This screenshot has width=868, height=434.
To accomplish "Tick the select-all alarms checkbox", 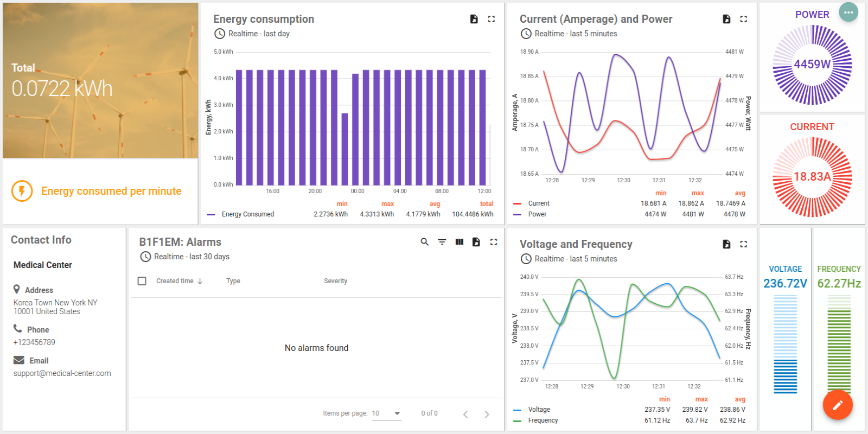I will (x=142, y=281).
